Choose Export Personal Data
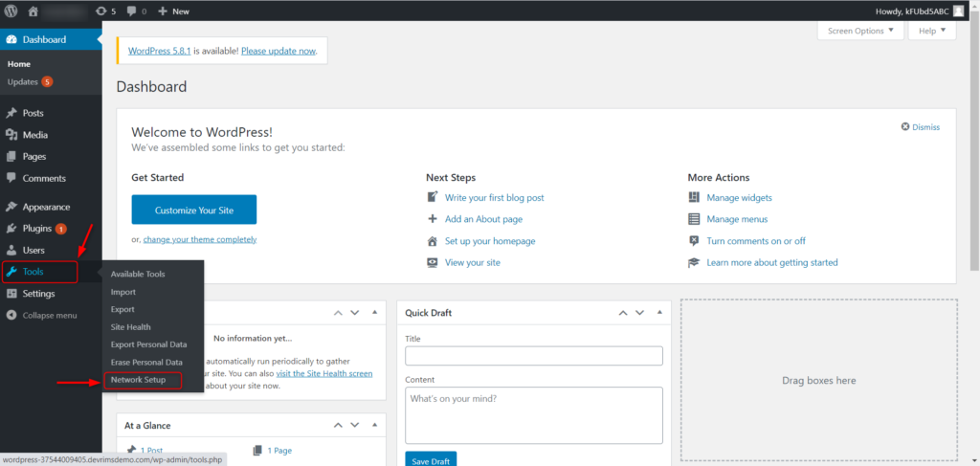The image size is (980, 466). (148, 344)
